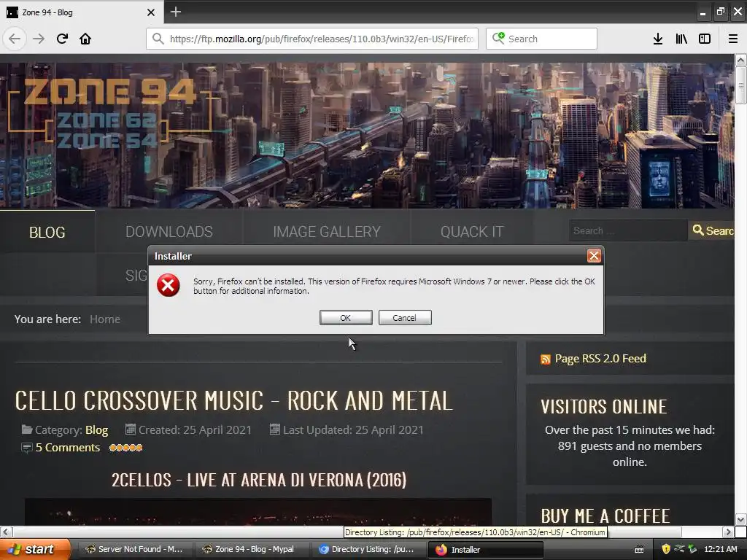Click the website Search text field

628,230
